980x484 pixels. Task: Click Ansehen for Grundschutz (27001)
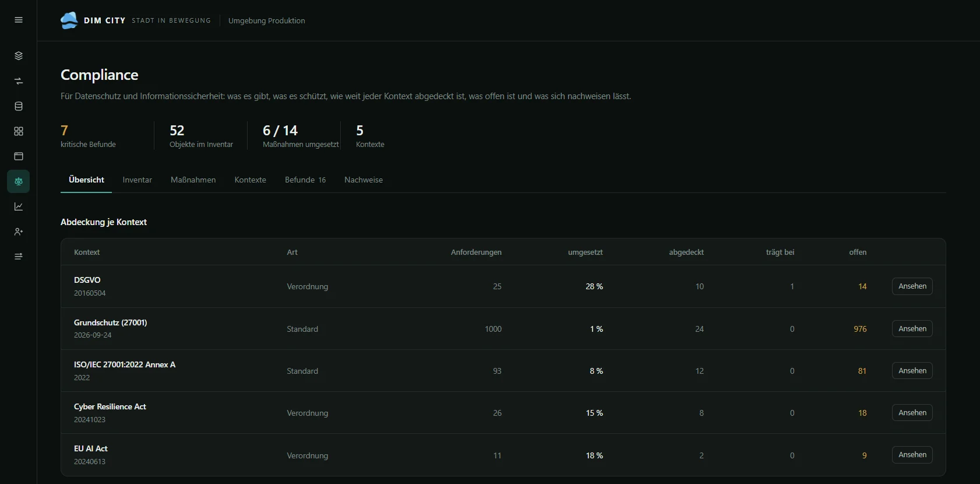[912, 329]
